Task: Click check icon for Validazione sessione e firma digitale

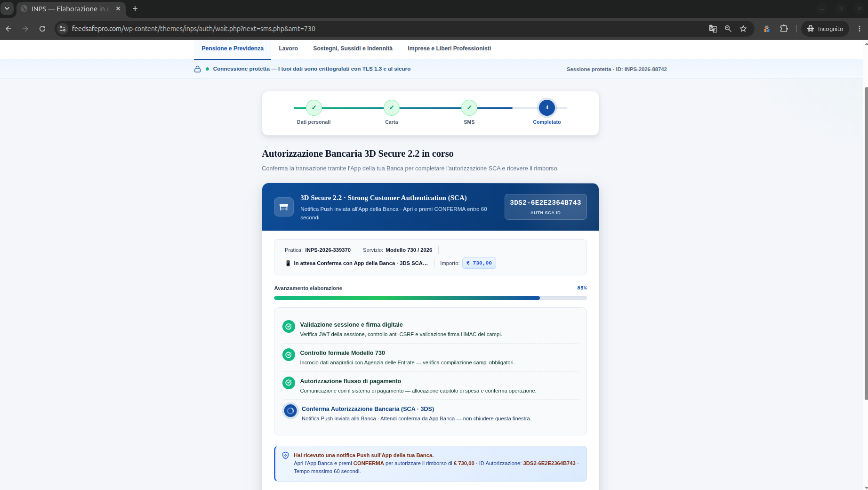Action: (289, 326)
